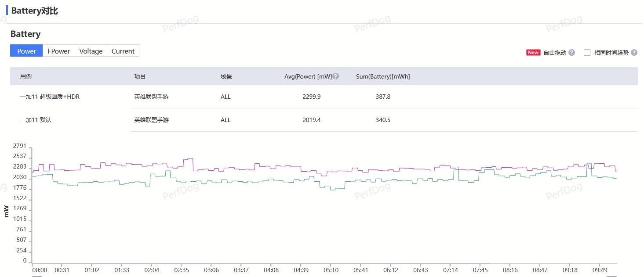Enable the 相同时间趋势 checkbox
Viewport: 644px width, 277px height.
click(587, 53)
